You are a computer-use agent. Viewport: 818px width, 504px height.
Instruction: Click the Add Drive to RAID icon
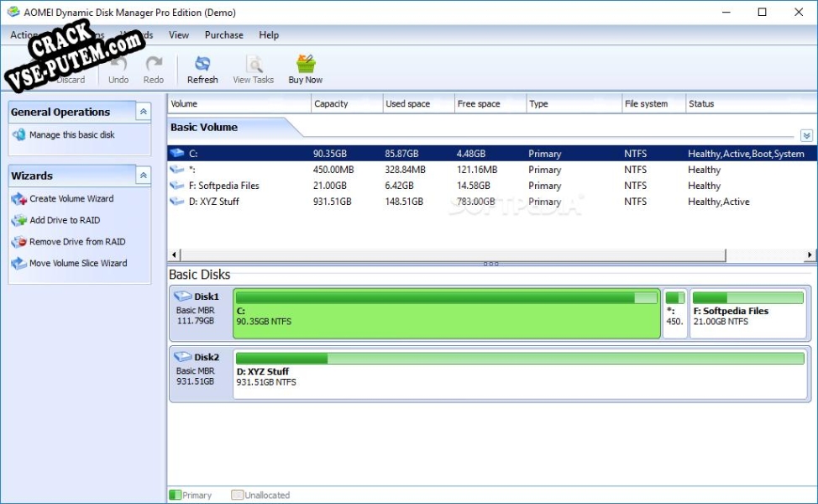18,220
